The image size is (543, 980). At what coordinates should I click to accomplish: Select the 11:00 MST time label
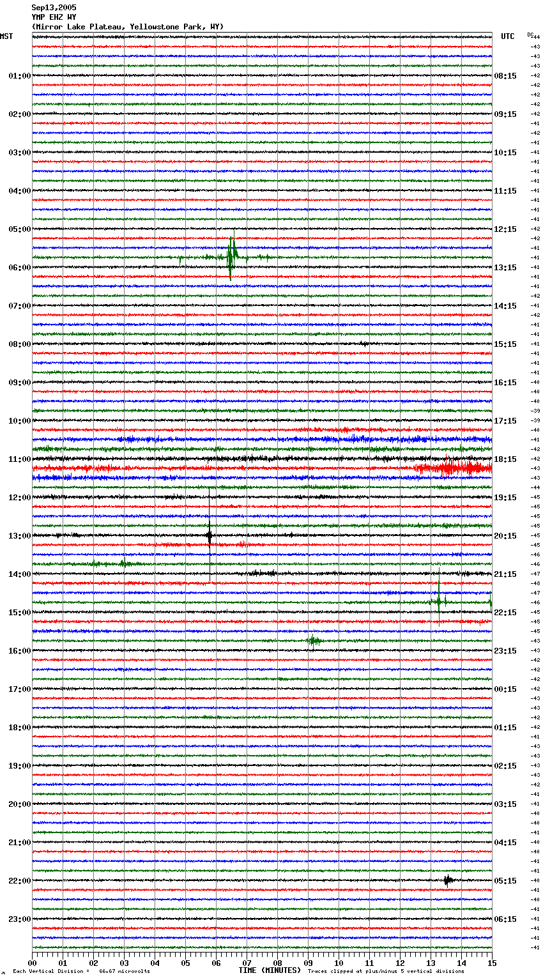pos(20,459)
